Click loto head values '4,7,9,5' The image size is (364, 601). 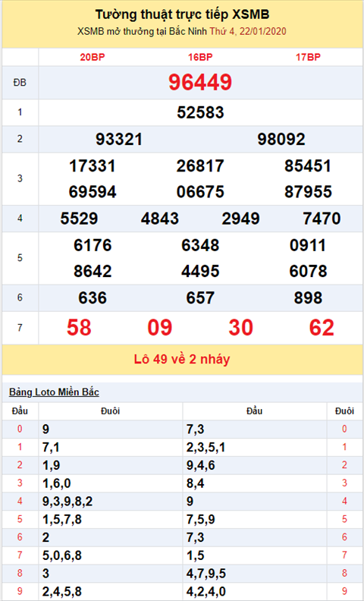point(206,574)
